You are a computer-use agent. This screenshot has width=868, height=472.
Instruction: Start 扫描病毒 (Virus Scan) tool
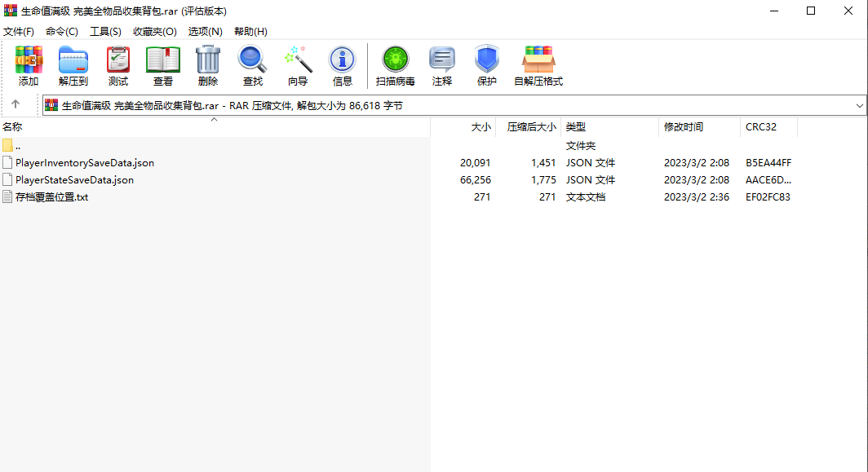[396, 66]
